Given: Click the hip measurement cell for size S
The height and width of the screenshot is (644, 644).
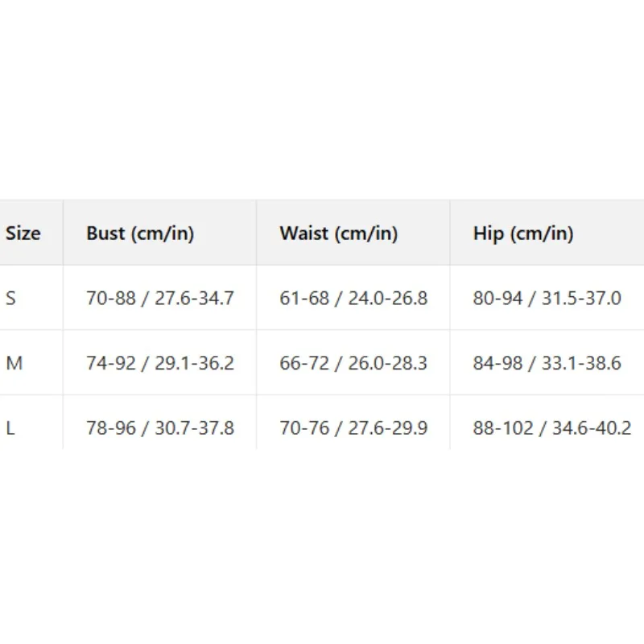Looking at the screenshot, I should pyautogui.click(x=547, y=299).
